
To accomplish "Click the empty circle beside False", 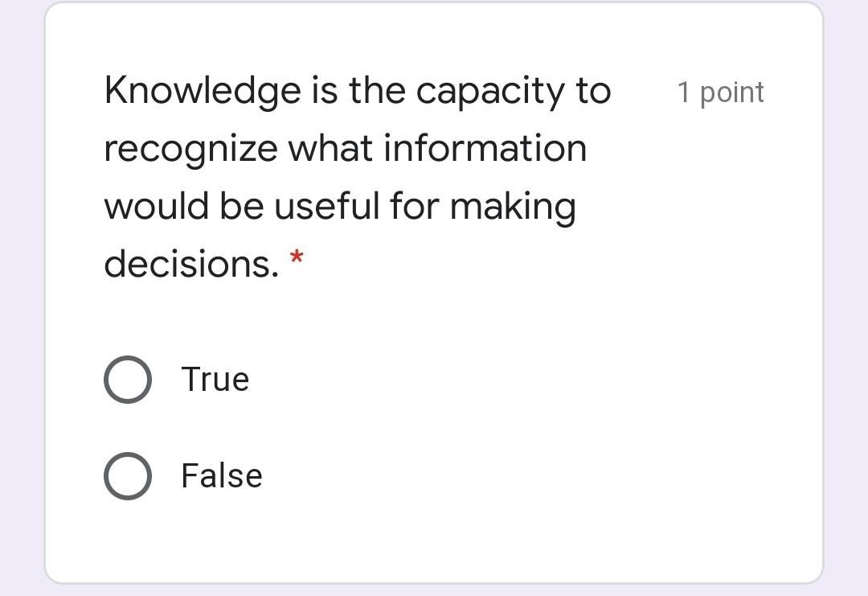I will coord(127,475).
